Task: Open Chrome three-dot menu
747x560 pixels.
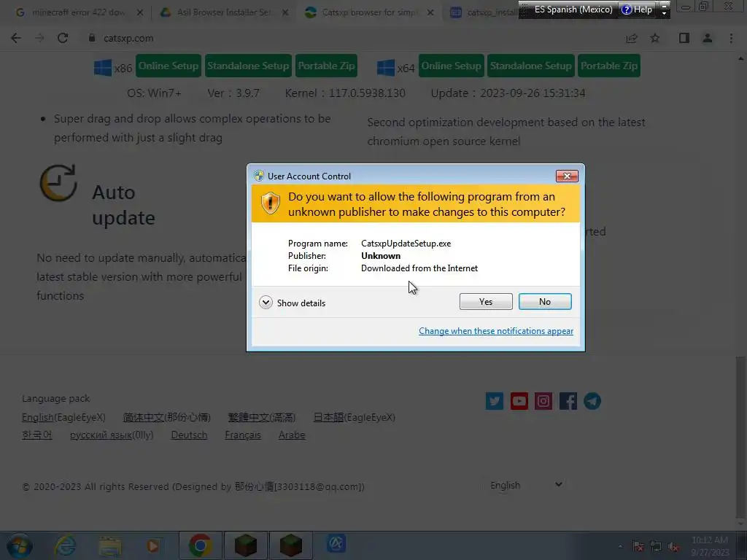Action: (x=731, y=38)
